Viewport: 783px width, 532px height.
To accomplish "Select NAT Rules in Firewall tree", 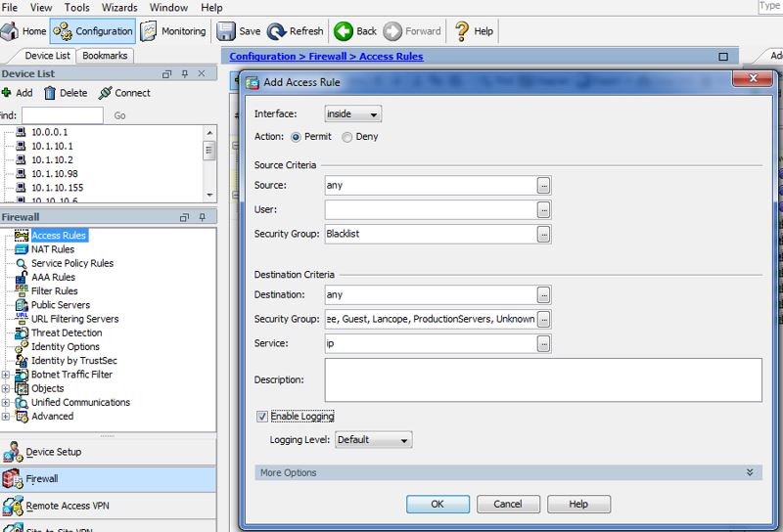I will [x=53, y=249].
